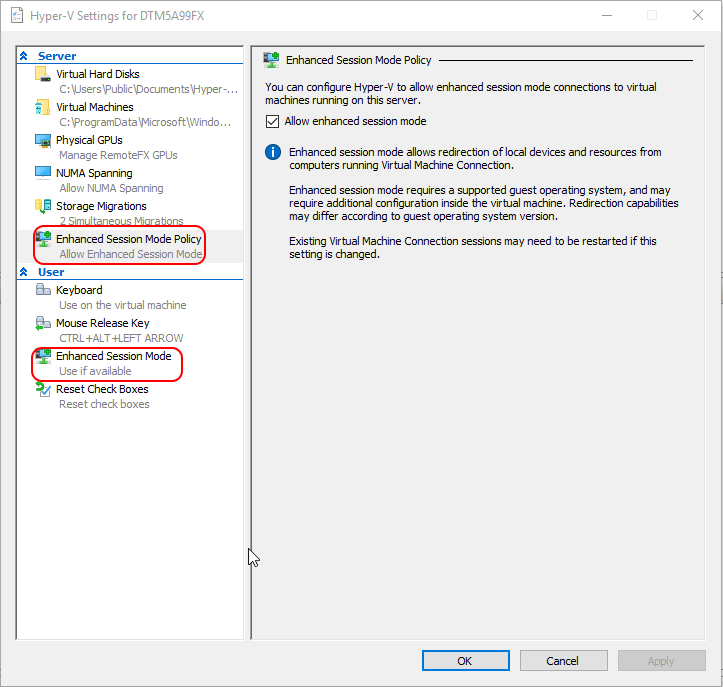Click the User section header text
Screen dimensions: 723x687
51,272
